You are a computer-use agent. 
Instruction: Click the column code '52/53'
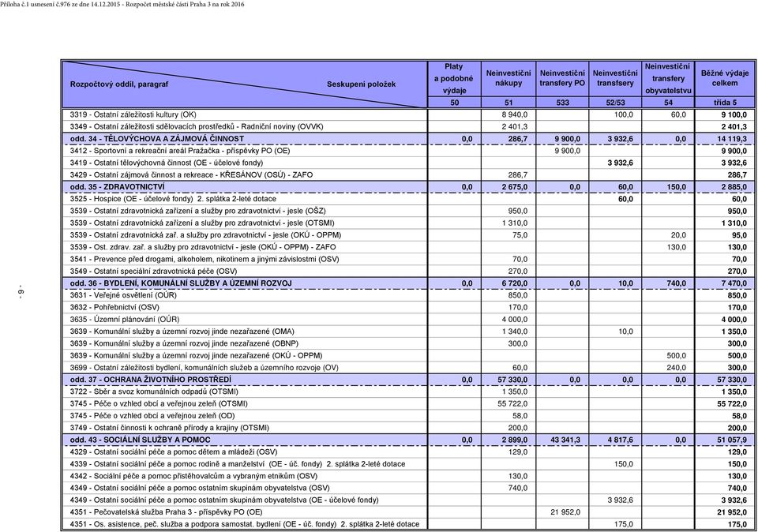coord(615,103)
